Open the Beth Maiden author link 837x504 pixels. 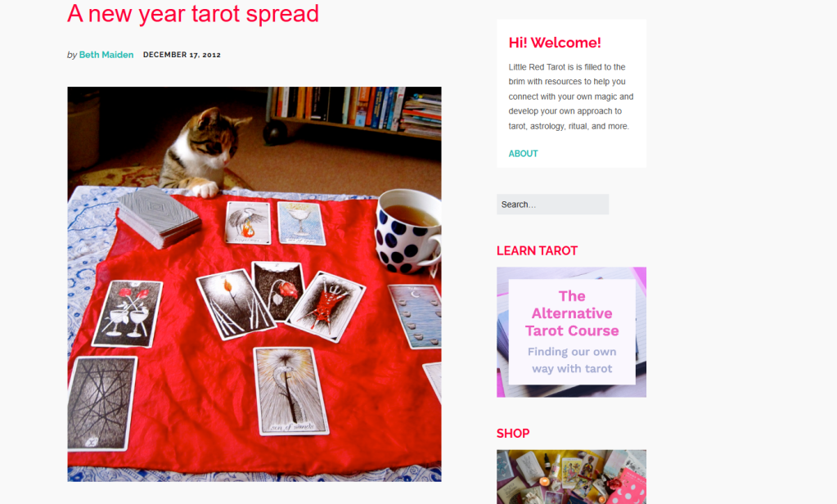pos(106,55)
